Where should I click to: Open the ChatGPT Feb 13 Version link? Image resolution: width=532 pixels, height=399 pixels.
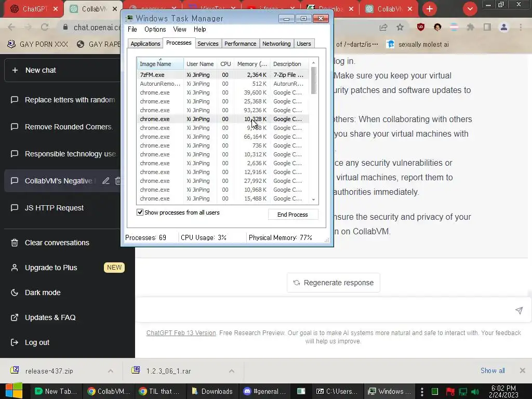[x=181, y=333]
